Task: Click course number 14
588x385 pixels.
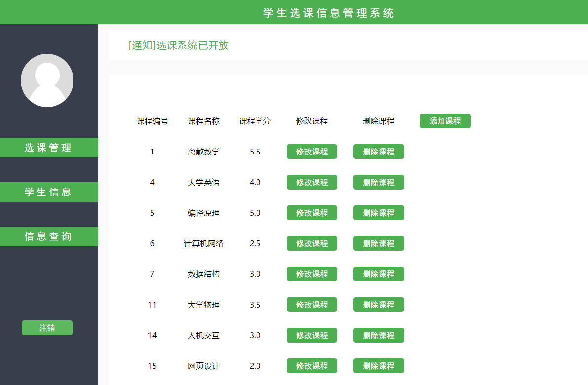Action: click(x=152, y=335)
